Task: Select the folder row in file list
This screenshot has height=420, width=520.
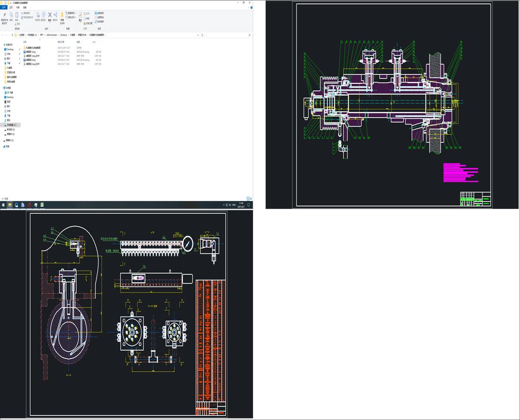Action: pos(62,48)
